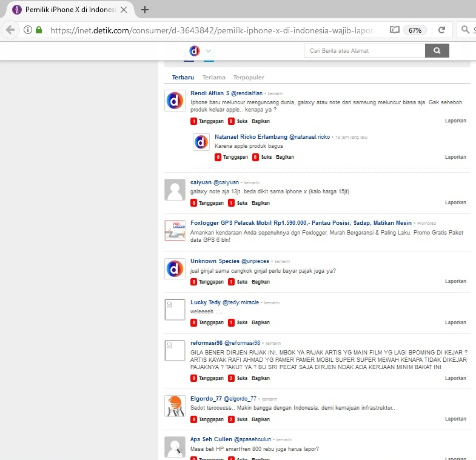Toggle reader view icon in address bar
Screen dimensions: 476x460
pyautogui.click(x=394, y=30)
